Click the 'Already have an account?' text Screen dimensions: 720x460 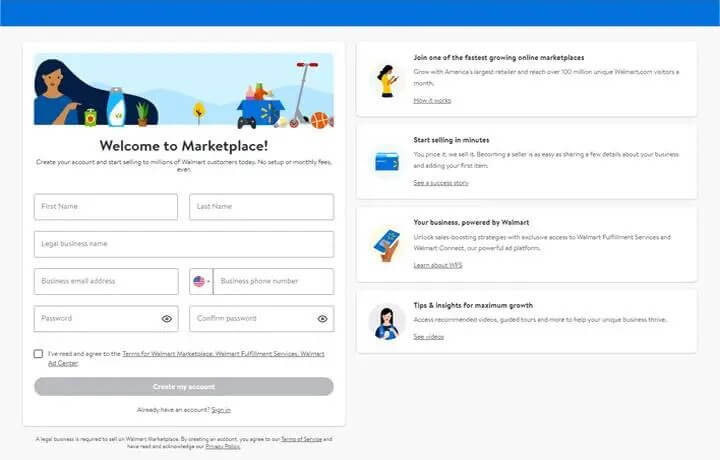click(173, 410)
